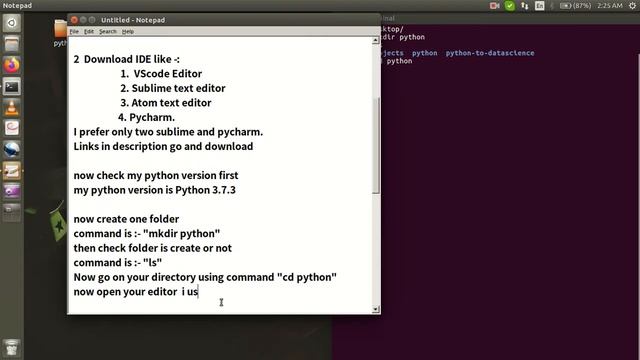
Task: Click the python folder on desktop
Action: tap(60, 33)
